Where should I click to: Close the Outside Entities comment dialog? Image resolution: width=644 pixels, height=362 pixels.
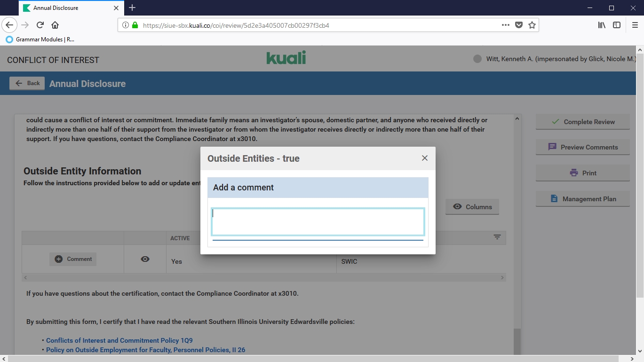pos(424,158)
